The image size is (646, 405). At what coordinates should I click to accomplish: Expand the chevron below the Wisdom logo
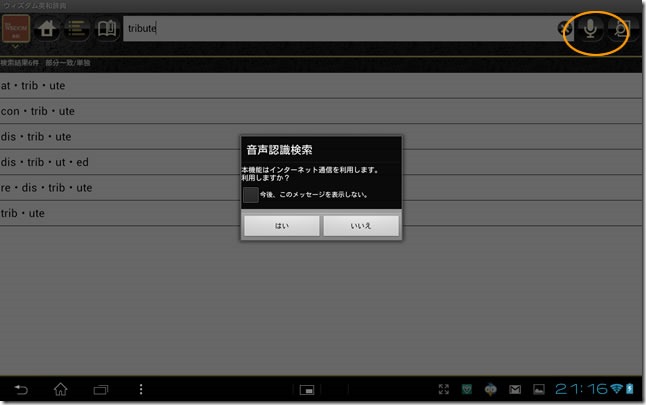tap(15, 47)
